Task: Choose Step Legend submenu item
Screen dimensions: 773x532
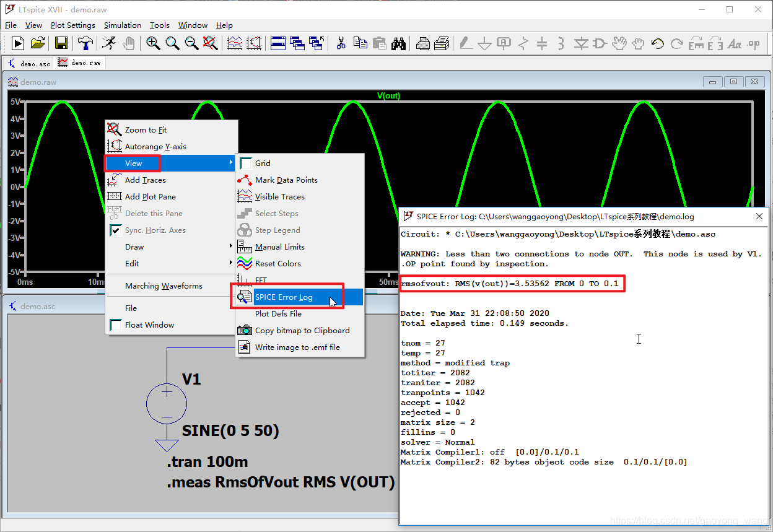Action: point(300,230)
